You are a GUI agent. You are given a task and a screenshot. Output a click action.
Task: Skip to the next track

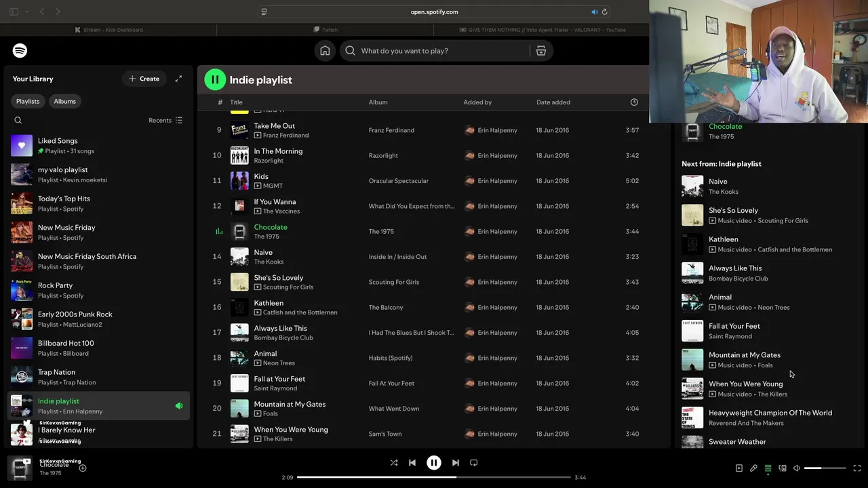pyautogui.click(x=456, y=463)
